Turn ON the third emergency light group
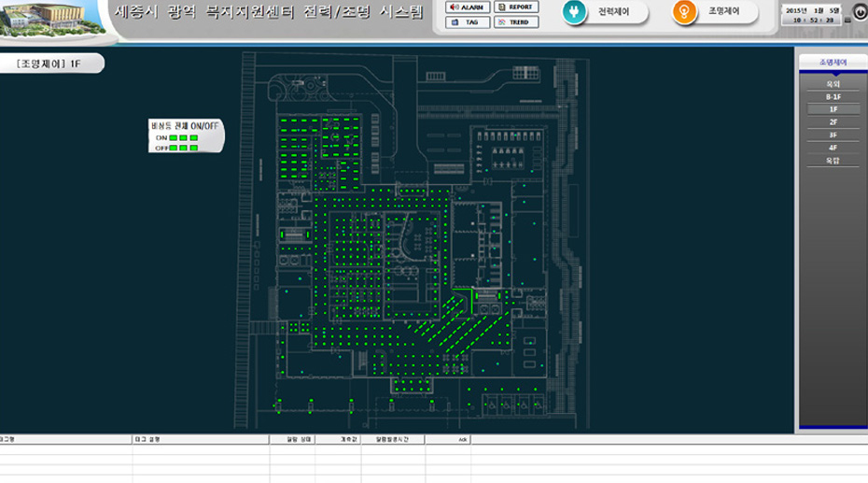The width and height of the screenshot is (868, 483). tap(194, 137)
